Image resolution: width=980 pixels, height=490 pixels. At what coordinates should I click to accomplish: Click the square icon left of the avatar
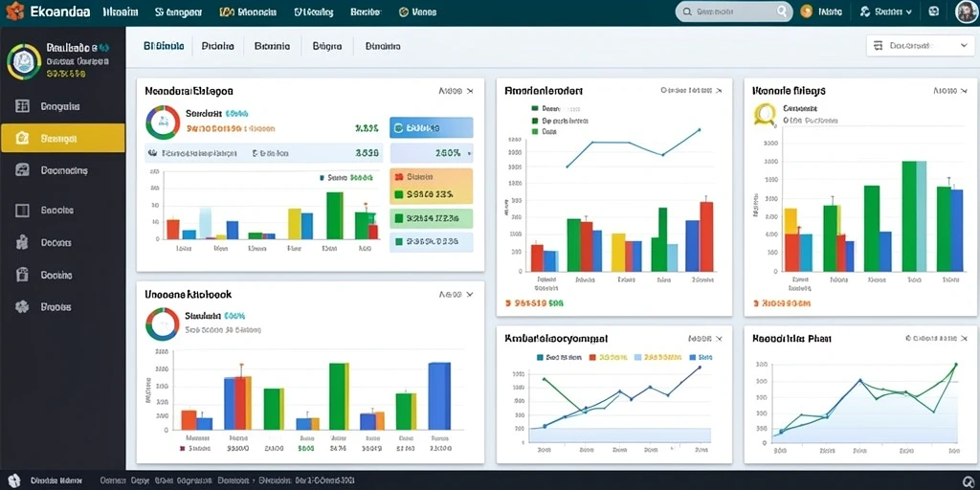pos(934,11)
